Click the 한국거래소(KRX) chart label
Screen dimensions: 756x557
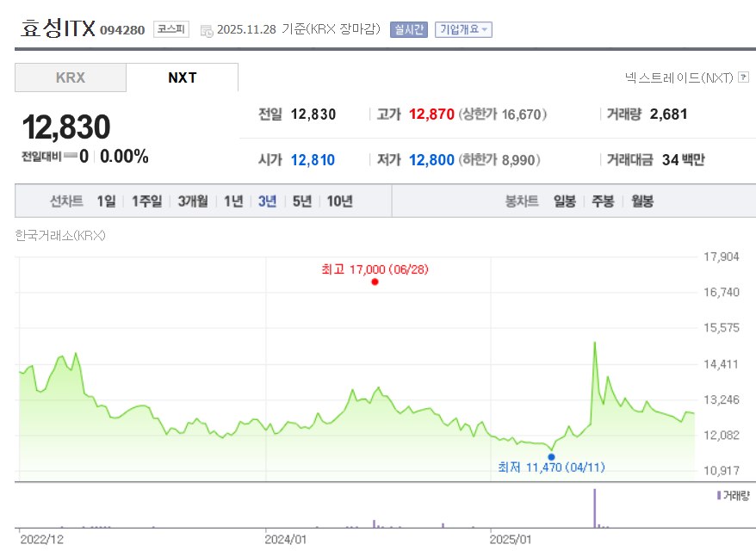pos(60,235)
